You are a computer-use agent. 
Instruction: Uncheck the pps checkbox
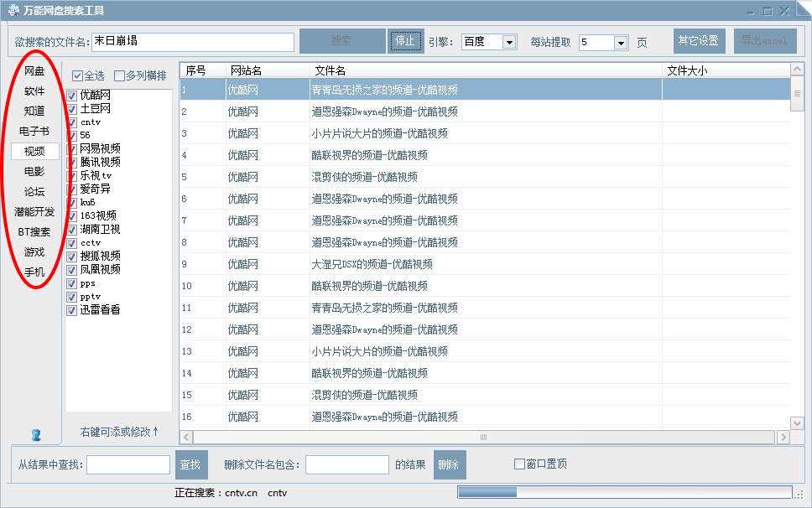click(x=72, y=283)
